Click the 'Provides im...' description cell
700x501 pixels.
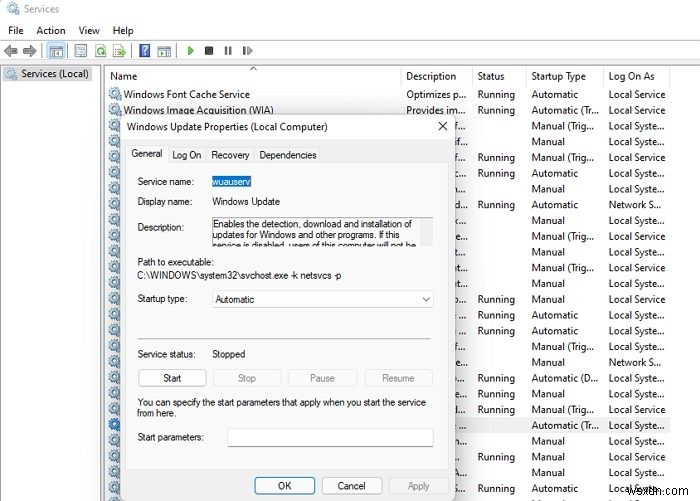pos(436,110)
